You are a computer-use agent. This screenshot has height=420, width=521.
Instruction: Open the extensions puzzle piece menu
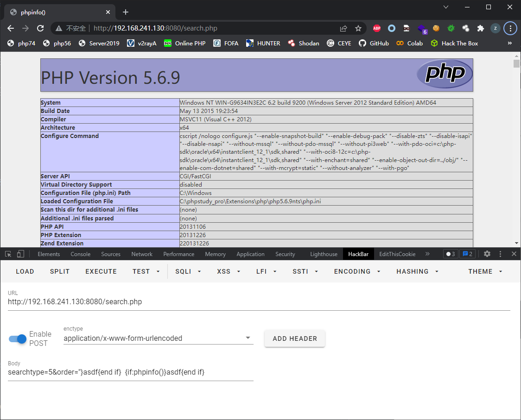[x=481, y=28]
